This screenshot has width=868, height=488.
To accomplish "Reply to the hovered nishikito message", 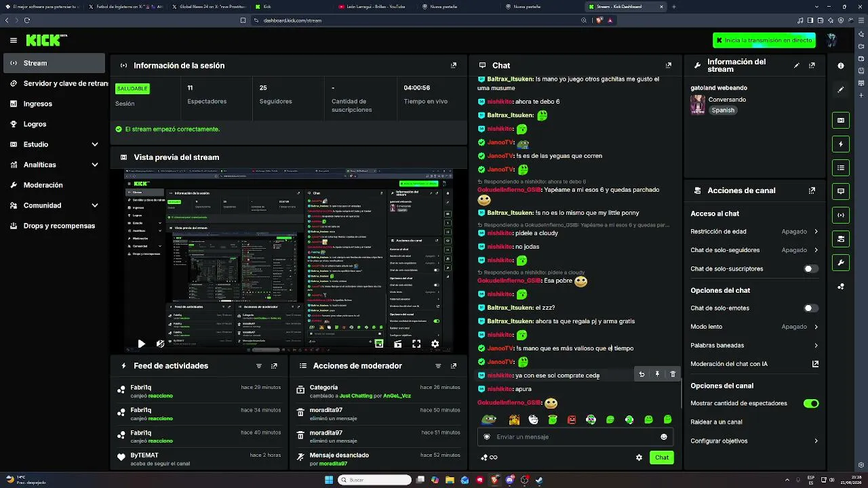I will click(x=642, y=374).
